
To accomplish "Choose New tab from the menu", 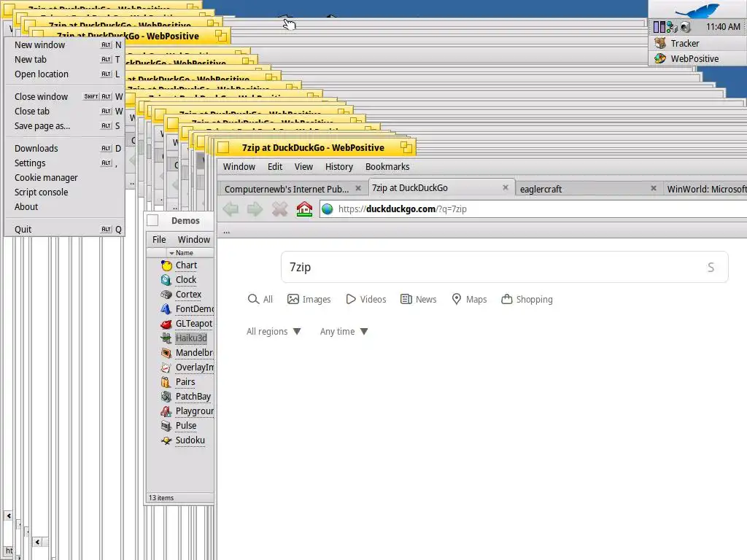I will [x=65, y=60].
